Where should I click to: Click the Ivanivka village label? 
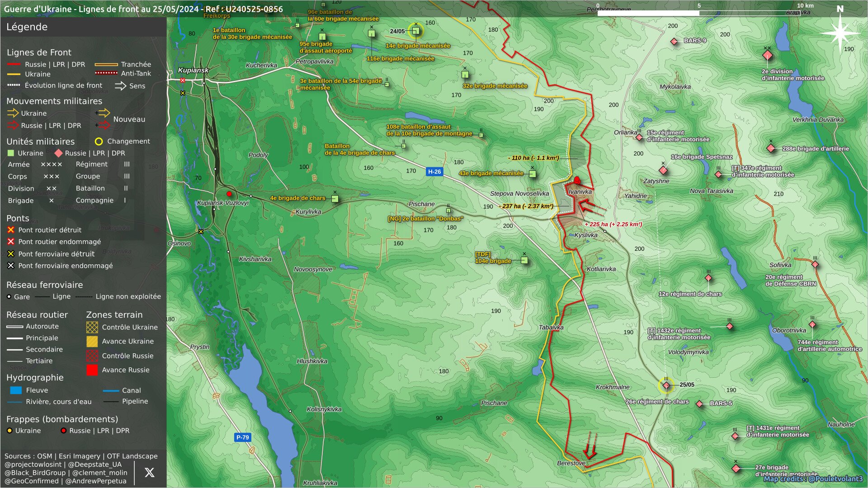(580, 192)
